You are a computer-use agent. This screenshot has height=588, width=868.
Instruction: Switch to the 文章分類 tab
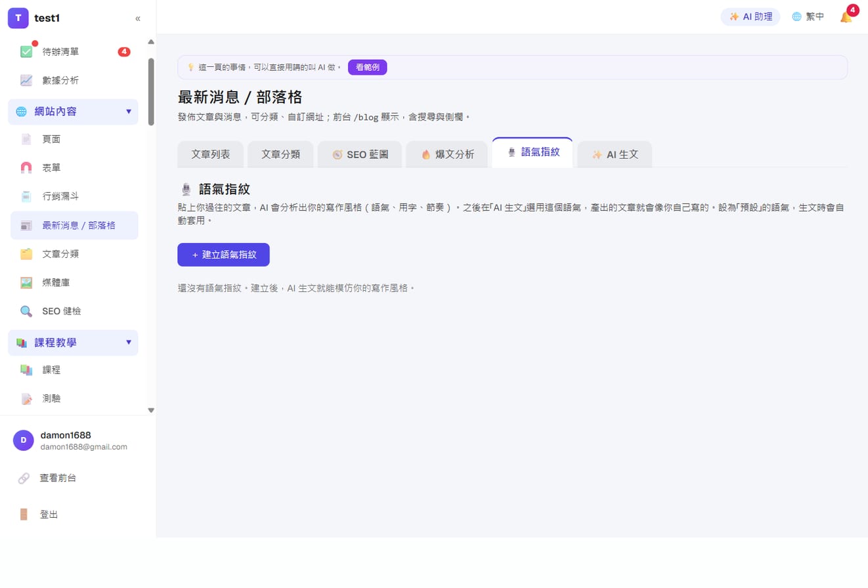click(x=281, y=155)
